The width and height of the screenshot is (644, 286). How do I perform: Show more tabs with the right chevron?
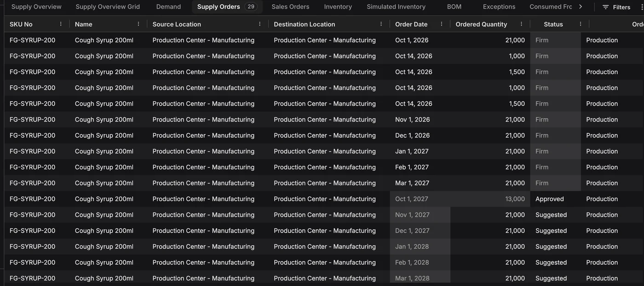[581, 6]
